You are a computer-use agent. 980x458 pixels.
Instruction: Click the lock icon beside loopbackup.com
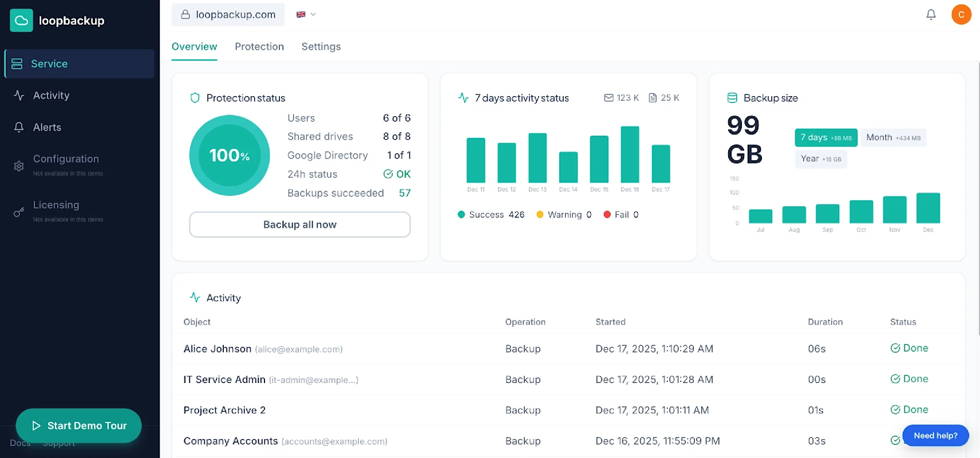coord(185,14)
